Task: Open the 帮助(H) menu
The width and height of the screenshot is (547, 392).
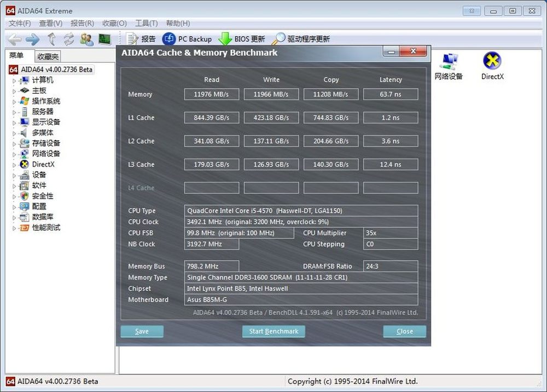Action: [x=178, y=24]
